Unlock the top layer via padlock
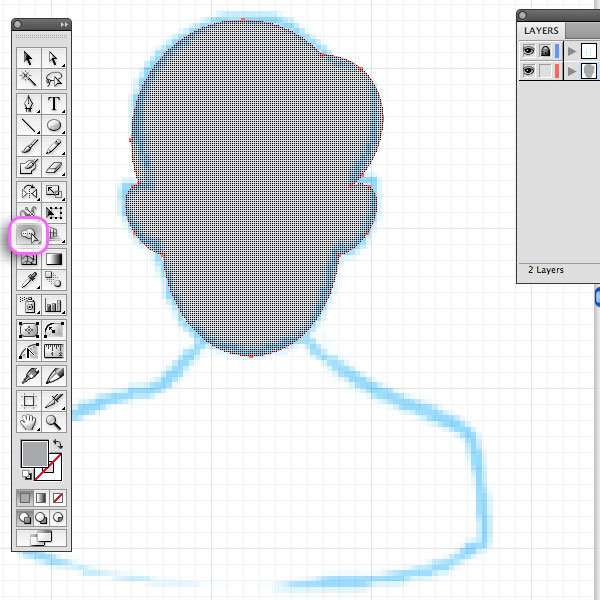Viewport: 600px width, 600px height. pyautogui.click(x=545, y=51)
